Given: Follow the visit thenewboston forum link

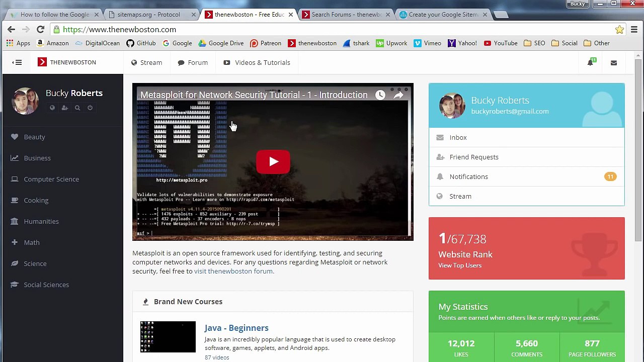Looking at the screenshot, I should click(x=233, y=271).
